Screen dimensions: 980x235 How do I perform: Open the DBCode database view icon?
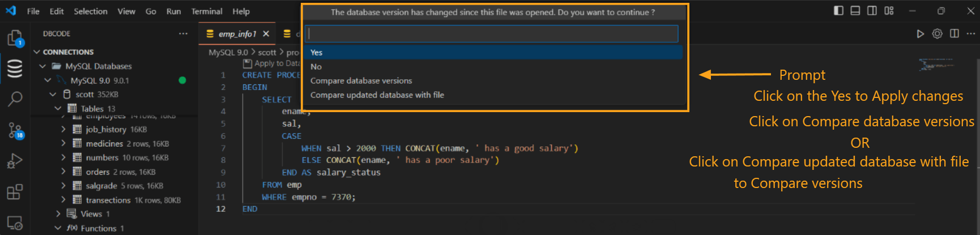14,69
